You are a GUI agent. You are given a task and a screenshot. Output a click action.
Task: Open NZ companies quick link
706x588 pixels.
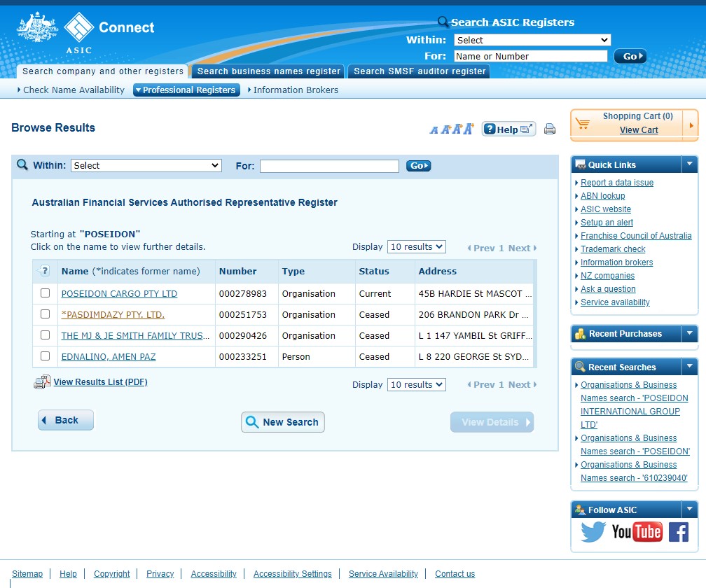click(607, 275)
